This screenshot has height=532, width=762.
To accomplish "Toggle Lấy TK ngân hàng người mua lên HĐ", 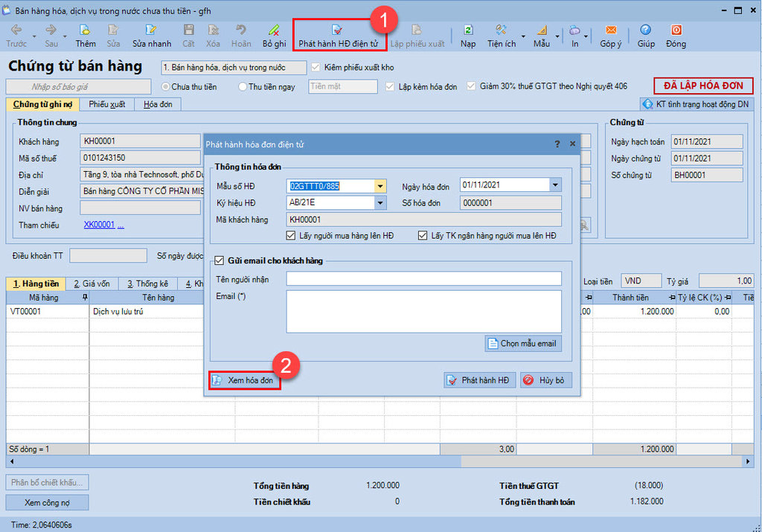I will pos(423,236).
